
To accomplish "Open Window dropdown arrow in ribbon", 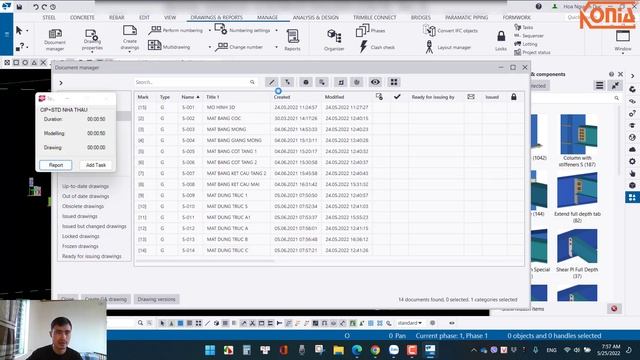I will (623, 53).
